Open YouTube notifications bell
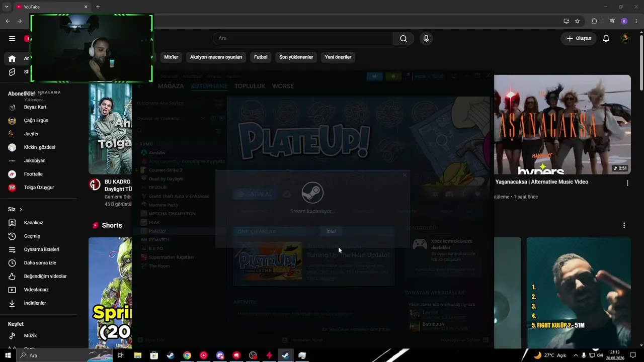This screenshot has height=362, width=644. tap(606, 39)
